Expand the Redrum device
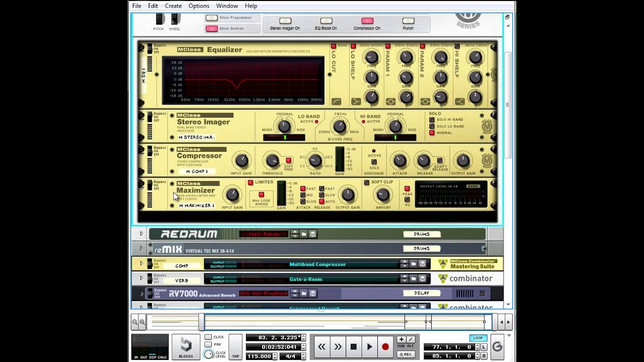 pos(141,234)
